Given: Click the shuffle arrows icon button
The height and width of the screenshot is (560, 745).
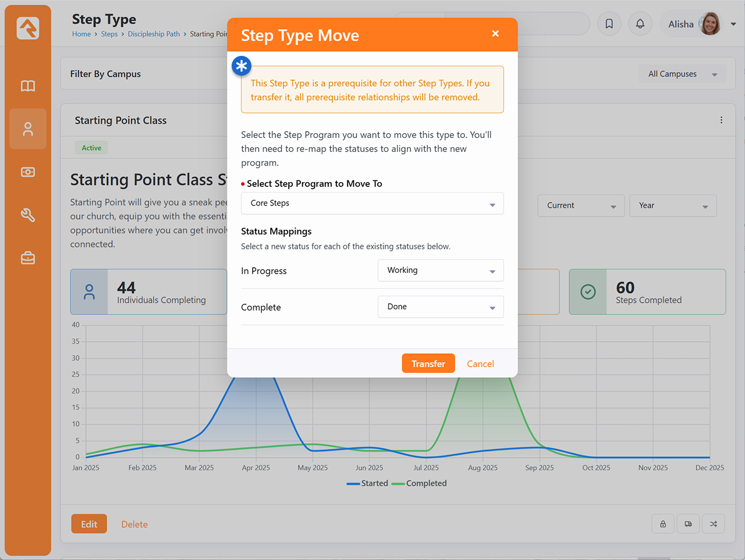Looking at the screenshot, I should 713,524.
